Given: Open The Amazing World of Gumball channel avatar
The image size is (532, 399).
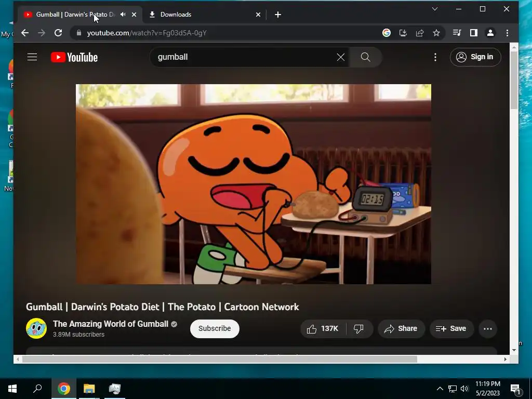Looking at the screenshot, I should point(36,328).
